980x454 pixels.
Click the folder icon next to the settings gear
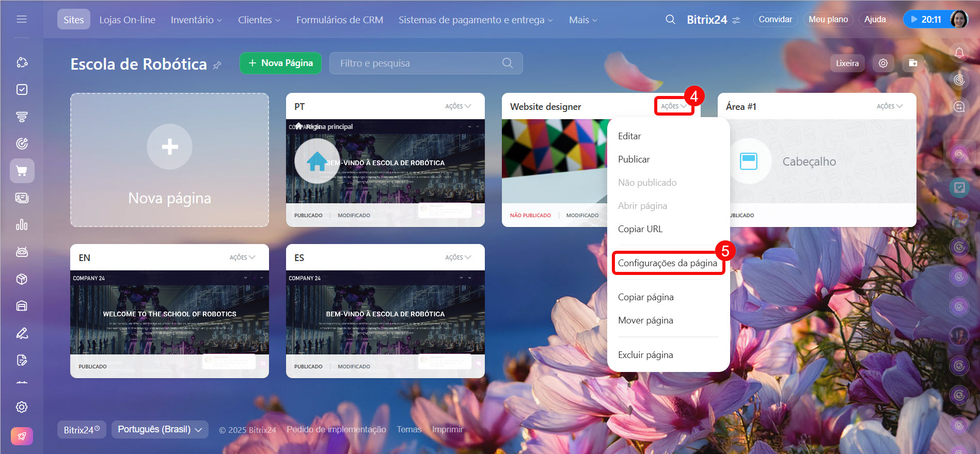pos(913,63)
